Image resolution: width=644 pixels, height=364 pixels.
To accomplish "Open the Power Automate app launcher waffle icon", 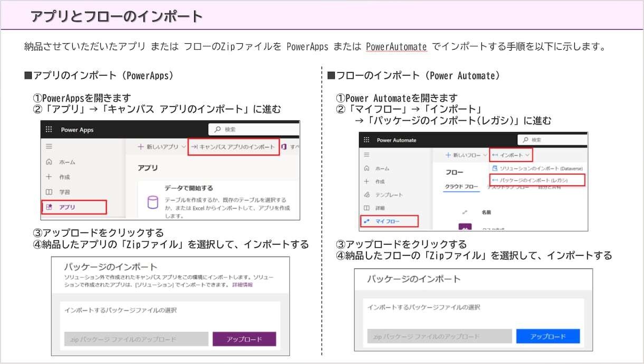I will point(366,140).
